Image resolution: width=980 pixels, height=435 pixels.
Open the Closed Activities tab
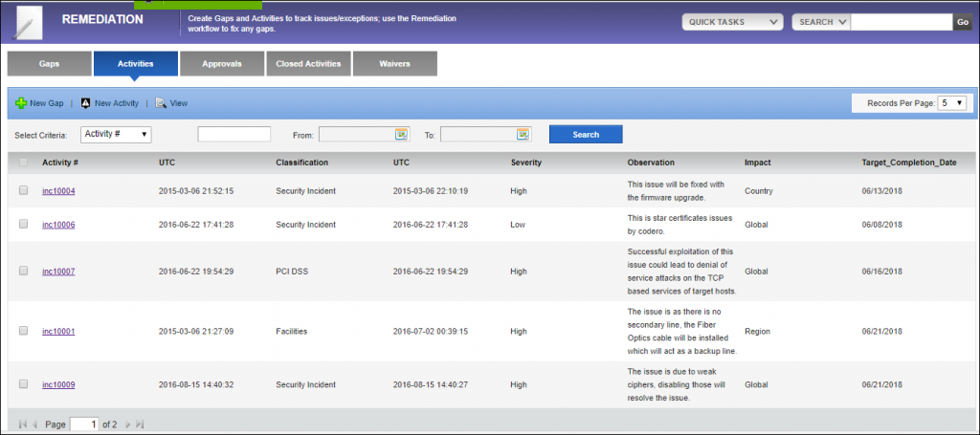coord(308,64)
